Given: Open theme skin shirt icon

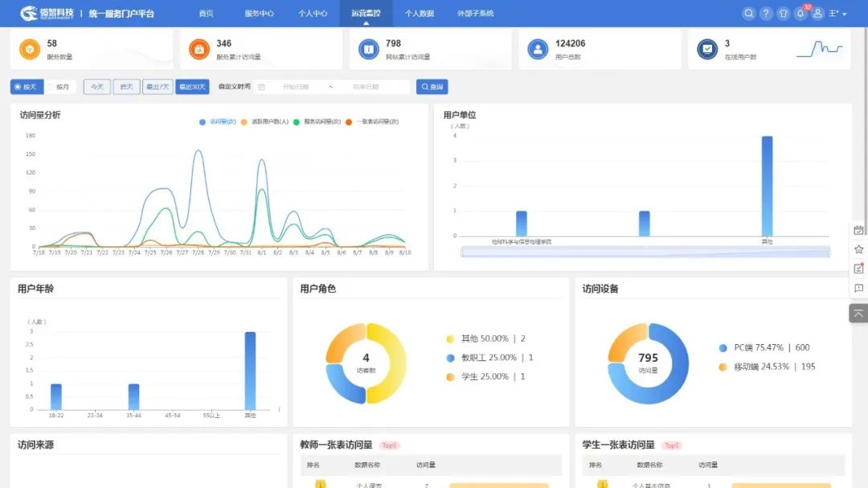Looking at the screenshot, I should click(783, 14).
